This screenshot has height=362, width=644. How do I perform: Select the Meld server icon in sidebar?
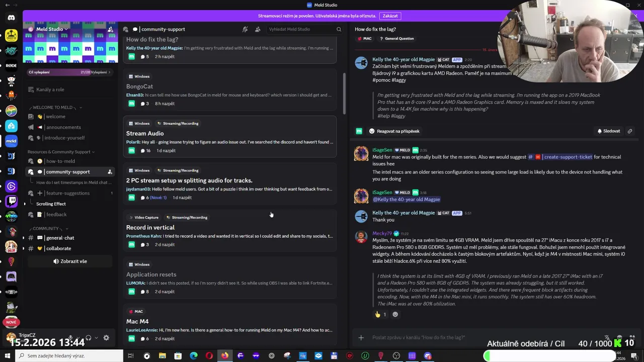tap(11, 141)
